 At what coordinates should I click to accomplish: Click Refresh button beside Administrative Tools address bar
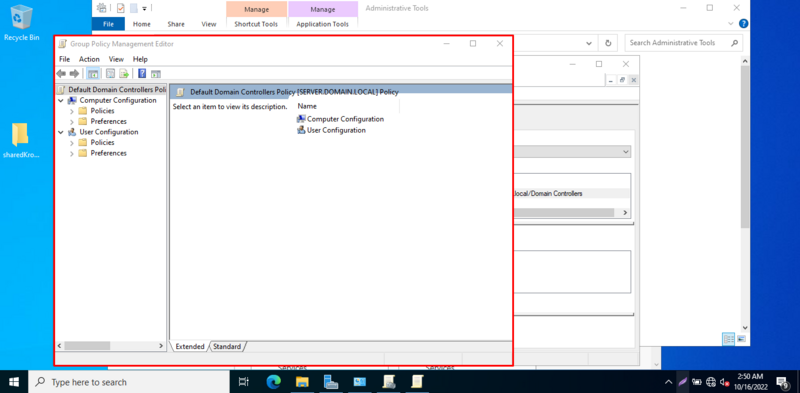608,43
